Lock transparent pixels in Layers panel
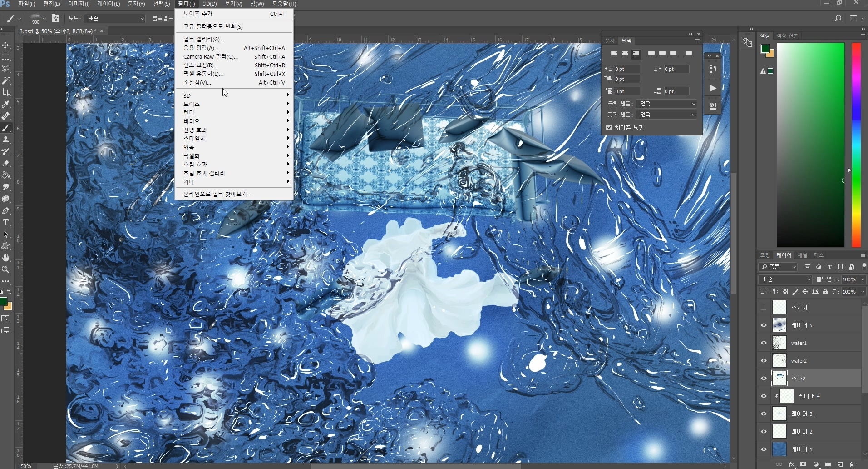868x469 pixels. tap(785, 292)
